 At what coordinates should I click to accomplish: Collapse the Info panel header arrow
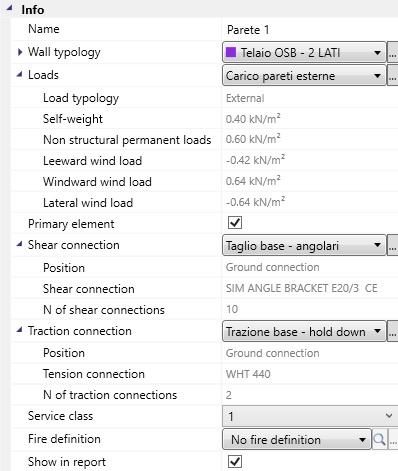pos(9,9)
